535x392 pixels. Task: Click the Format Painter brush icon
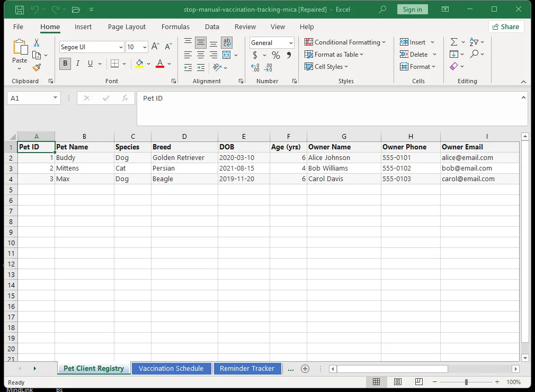(x=37, y=68)
